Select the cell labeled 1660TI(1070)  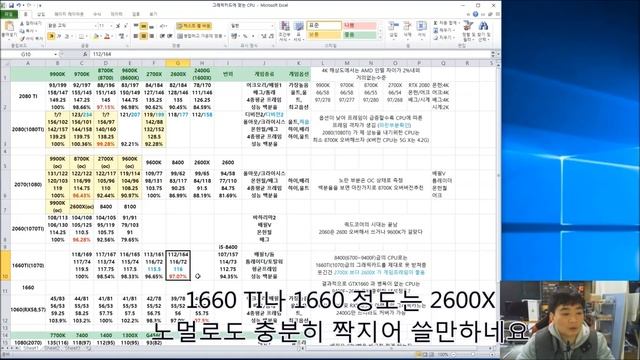28,265
